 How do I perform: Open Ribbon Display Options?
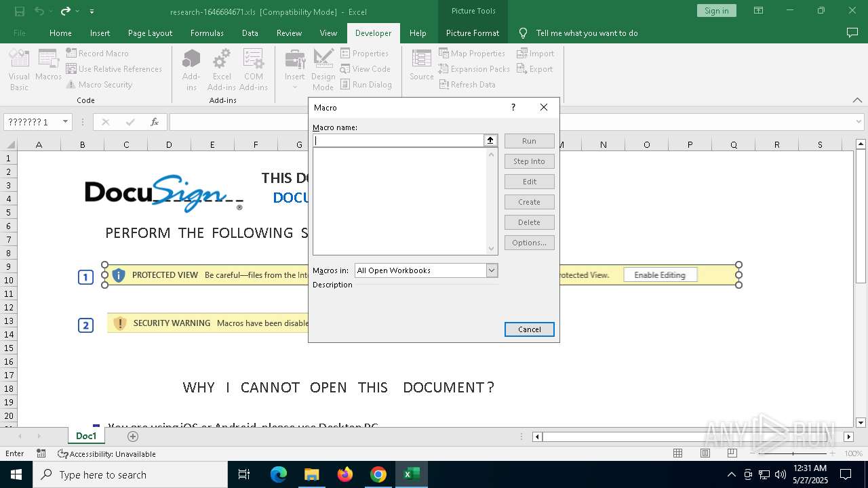point(759,11)
